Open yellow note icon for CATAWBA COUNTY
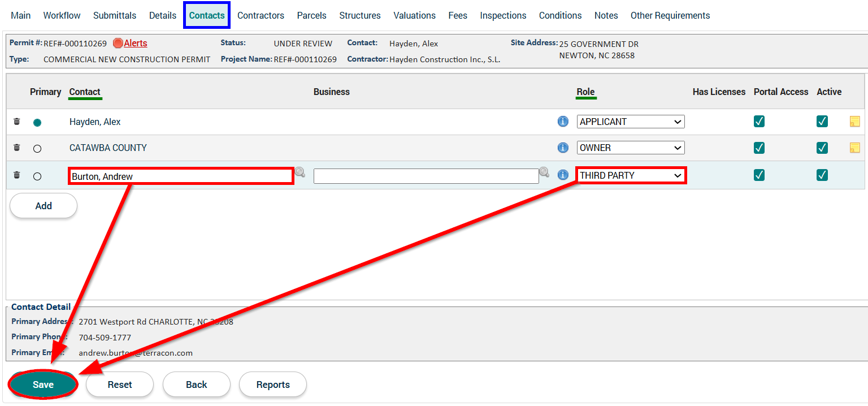868x406 pixels. (x=855, y=148)
